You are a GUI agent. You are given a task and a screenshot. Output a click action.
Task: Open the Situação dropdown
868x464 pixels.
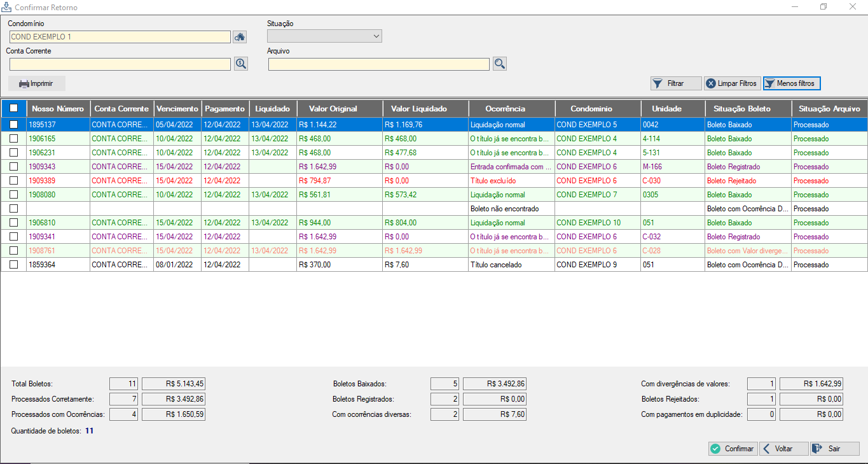324,37
